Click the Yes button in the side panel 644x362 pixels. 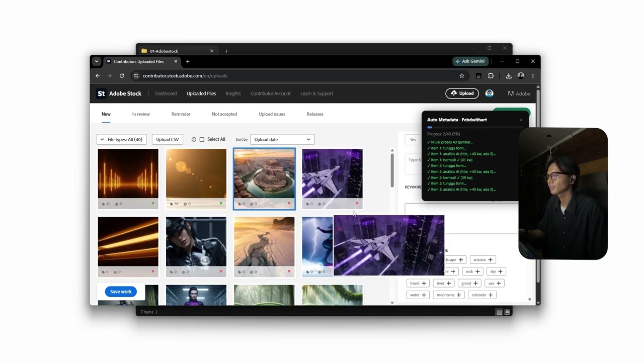tap(413, 140)
